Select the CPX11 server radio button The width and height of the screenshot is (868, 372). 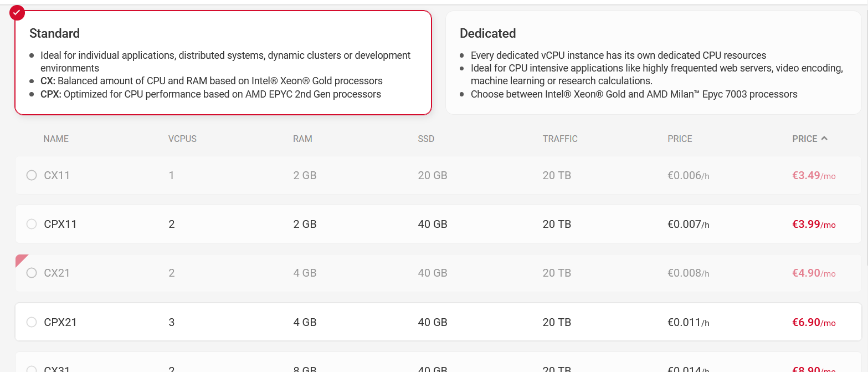click(32, 225)
